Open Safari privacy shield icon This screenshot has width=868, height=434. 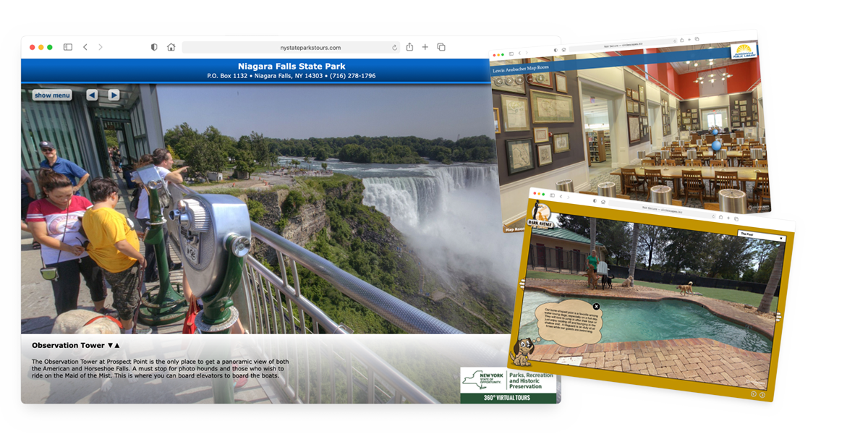pyautogui.click(x=154, y=47)
